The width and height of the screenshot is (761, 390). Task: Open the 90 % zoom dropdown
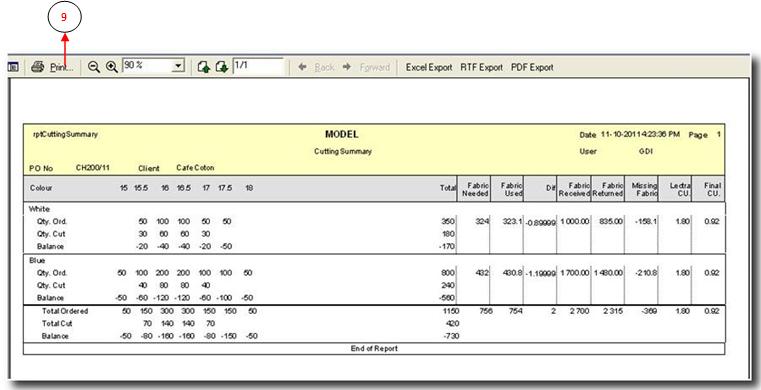(179, 65)
